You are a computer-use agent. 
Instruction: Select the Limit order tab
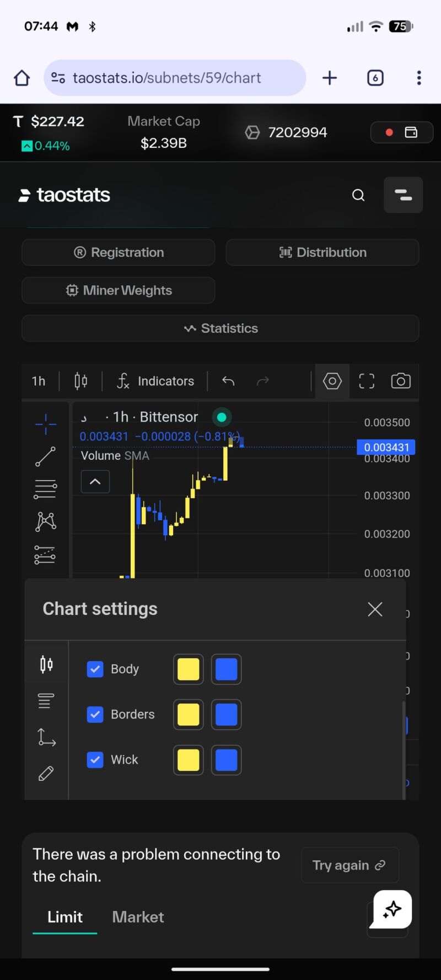click(65, 917)
